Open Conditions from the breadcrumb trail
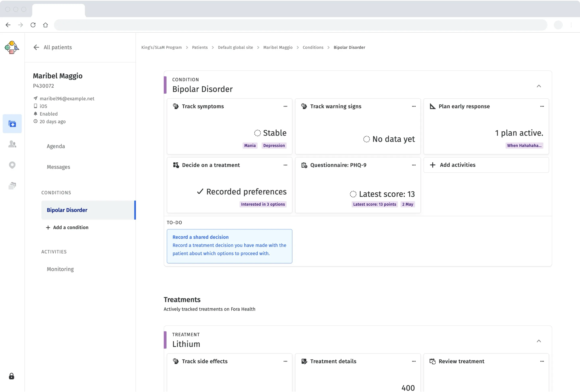Image resolution: width=580 pixels, height=392 pixels. coord(313,47)
